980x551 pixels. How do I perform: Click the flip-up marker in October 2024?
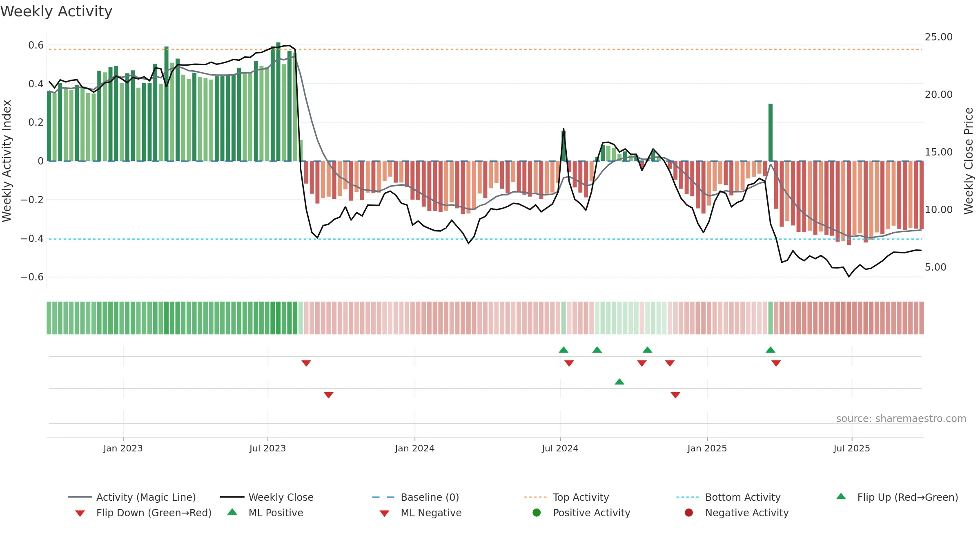click(x=648, y=350)
